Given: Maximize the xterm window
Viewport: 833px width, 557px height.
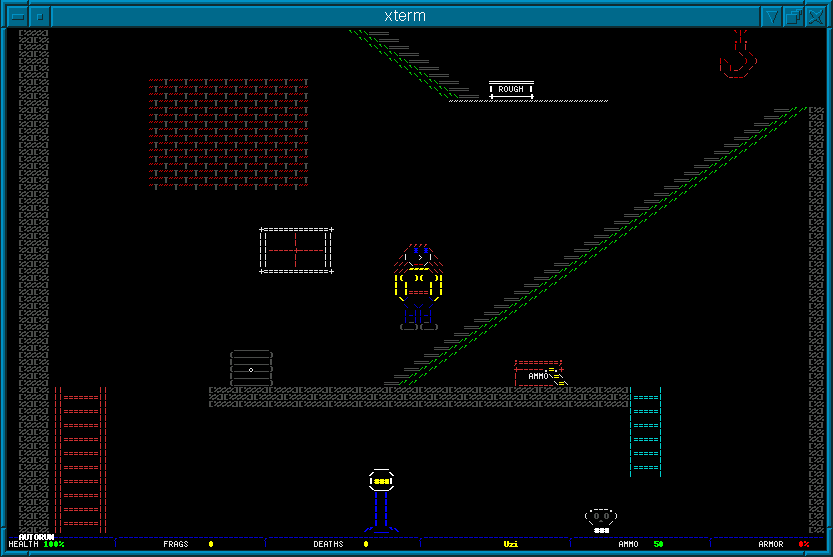Looking at the screenshot, I should pyautogui.click(x=794, y=16).
